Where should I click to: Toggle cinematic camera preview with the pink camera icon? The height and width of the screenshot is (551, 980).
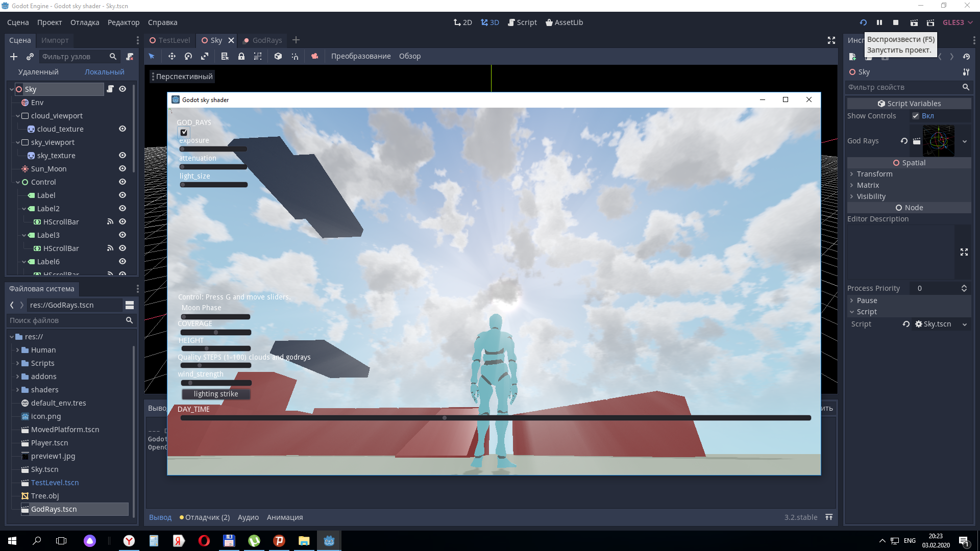coord(315,56)
